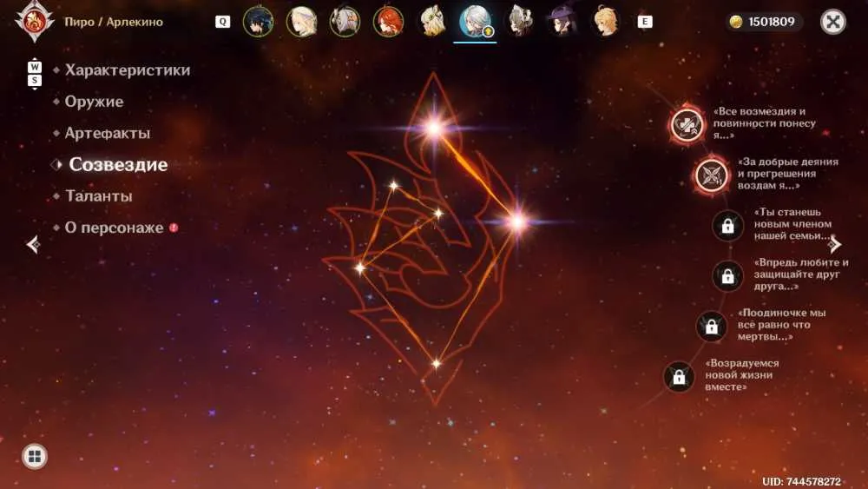Viewport: 868px width, 489px height.
Task: Select the blonde character with green accessory
Action: (431, 22)
